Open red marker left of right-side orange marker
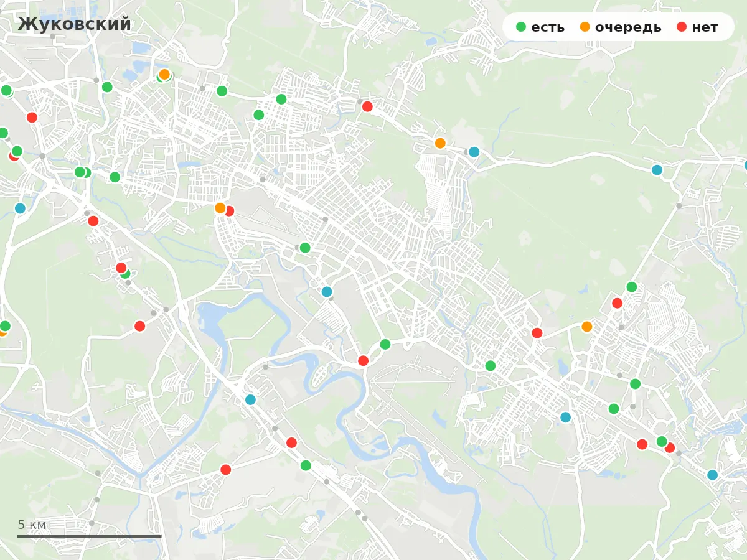This screenshot has width=747, height=560. [537, 333]
